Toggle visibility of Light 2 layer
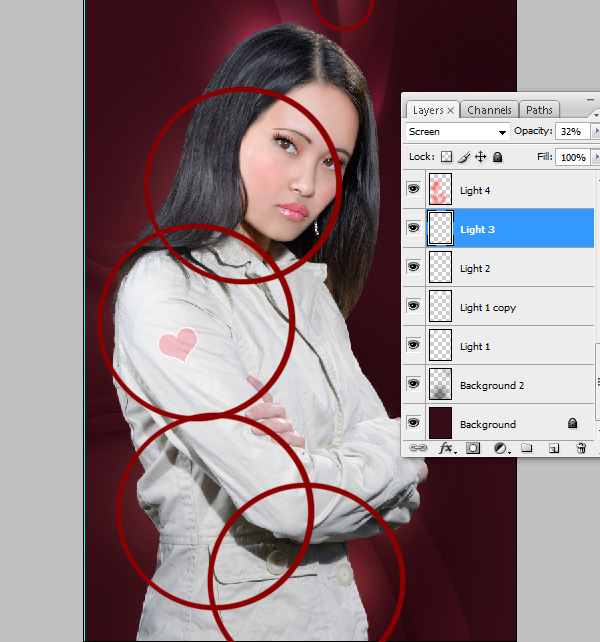The height and width of the screenshot is (642, 600). coord(413,267)
